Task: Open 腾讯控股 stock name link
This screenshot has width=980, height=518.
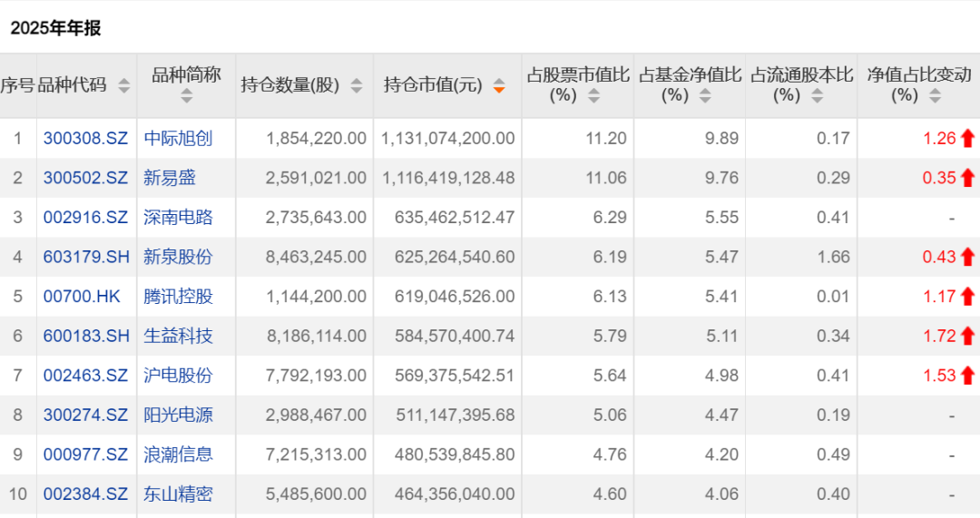Action: tap(178, 296)
